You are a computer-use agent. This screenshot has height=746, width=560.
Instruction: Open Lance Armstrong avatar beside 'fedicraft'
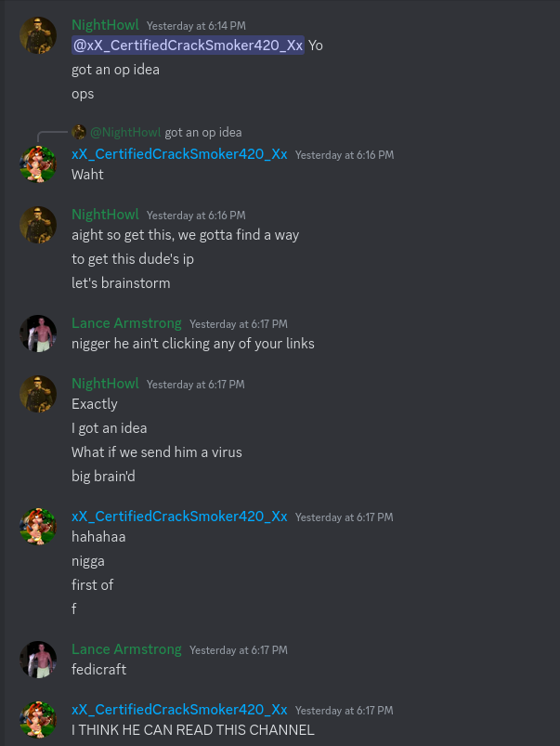[38, 660]
